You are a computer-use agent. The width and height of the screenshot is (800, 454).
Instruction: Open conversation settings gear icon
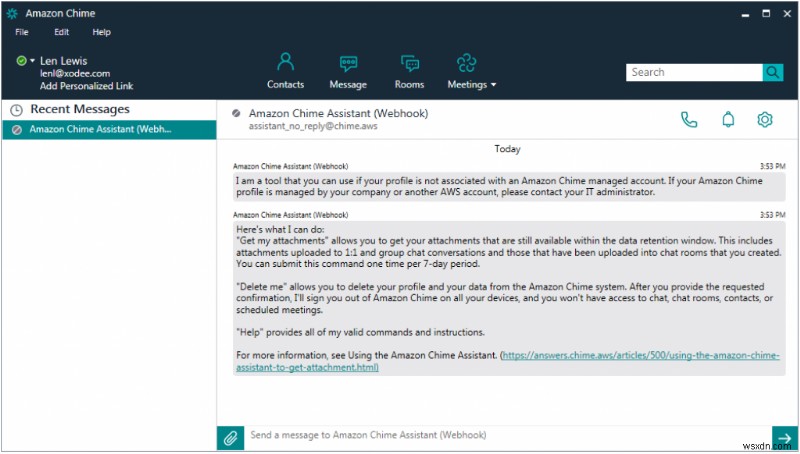[764, 120]
